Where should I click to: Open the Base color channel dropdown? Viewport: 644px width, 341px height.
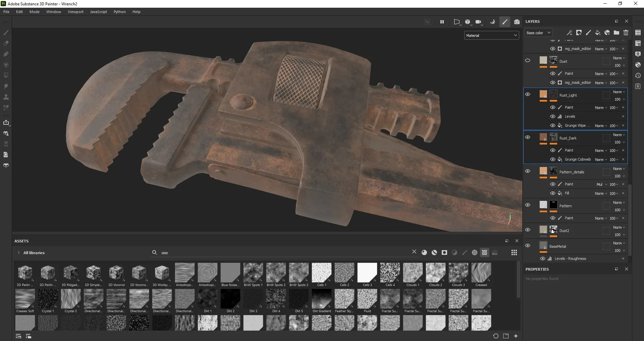coord(538,33)
